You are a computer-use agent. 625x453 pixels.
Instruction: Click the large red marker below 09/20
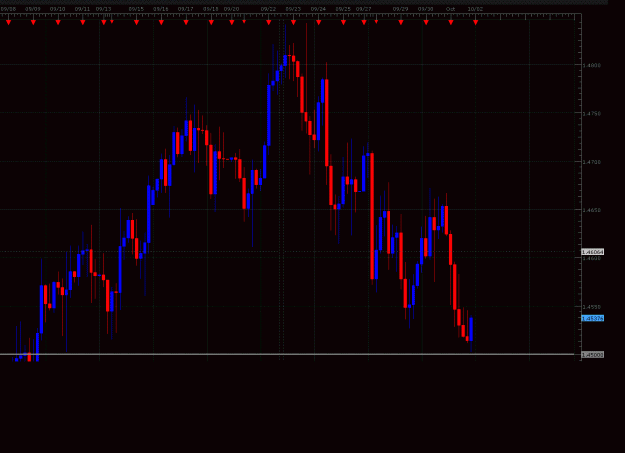tap(232, 23)
